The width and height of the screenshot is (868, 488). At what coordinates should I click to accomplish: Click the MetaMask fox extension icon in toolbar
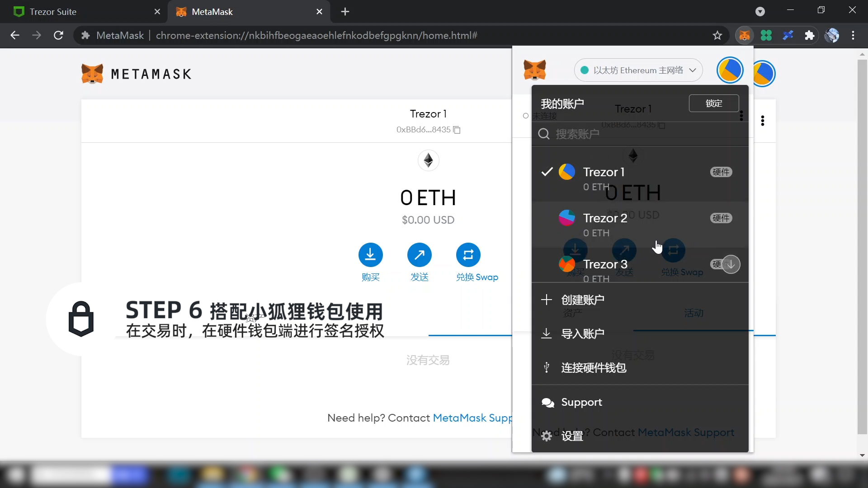[745, 35]
